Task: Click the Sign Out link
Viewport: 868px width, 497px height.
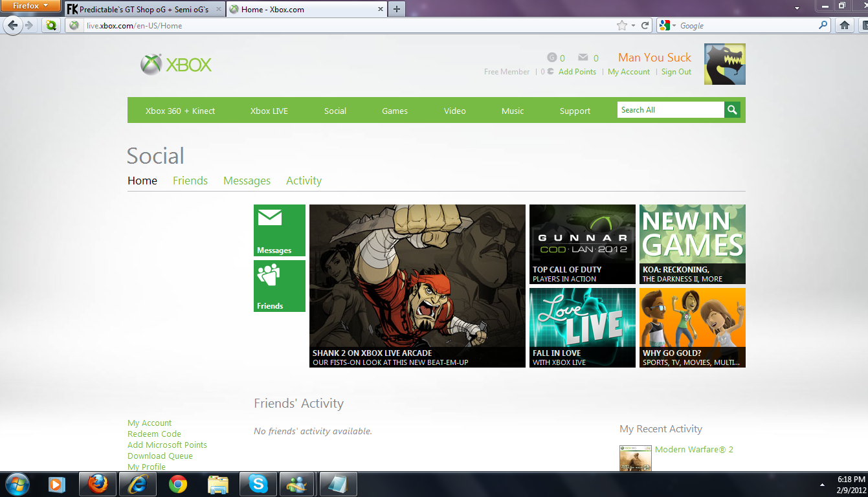Action: coord(676,72)
